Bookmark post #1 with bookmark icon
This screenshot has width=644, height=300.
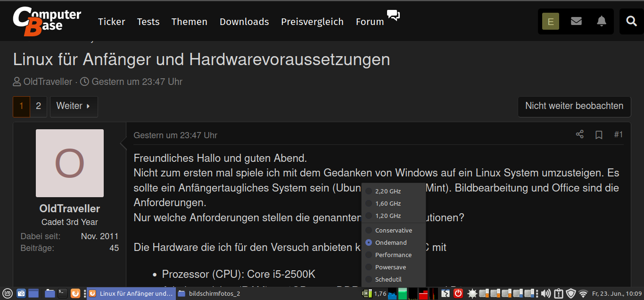[x=599, y=135]
